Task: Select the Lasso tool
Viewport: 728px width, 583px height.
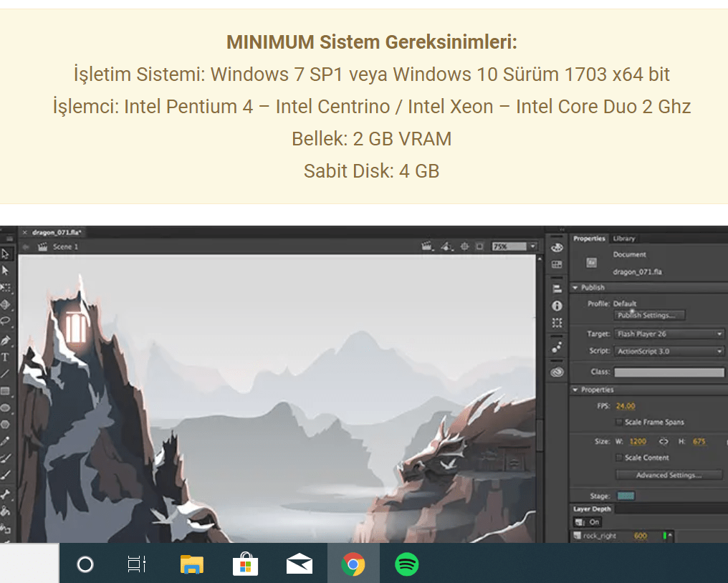Action: (6, 321)
